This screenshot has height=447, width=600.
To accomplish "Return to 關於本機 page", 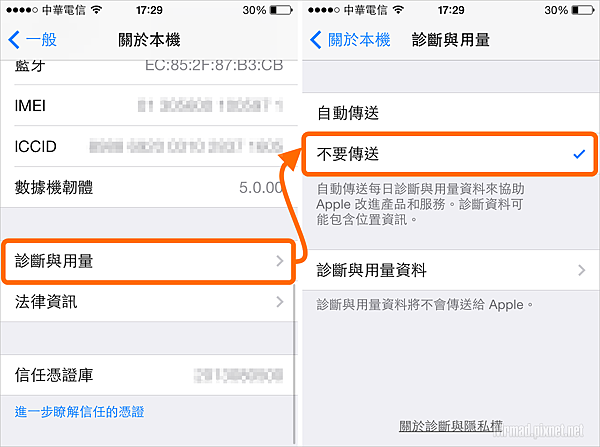I will [350, 40].
